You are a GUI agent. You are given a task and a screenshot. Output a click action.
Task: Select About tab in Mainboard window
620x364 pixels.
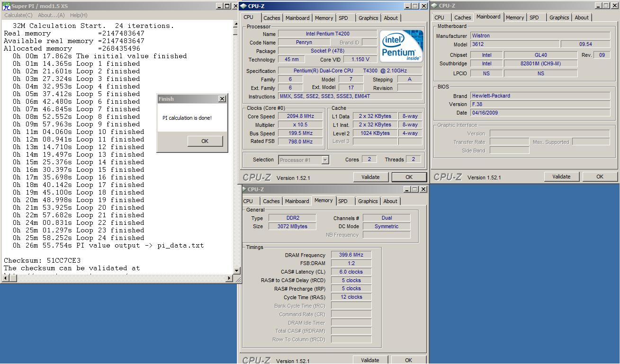point(582,18)
